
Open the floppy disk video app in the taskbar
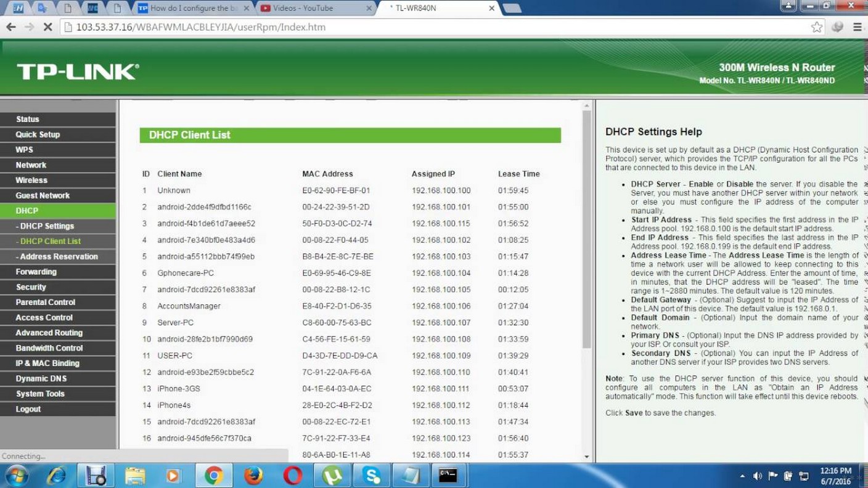[96, 476]
